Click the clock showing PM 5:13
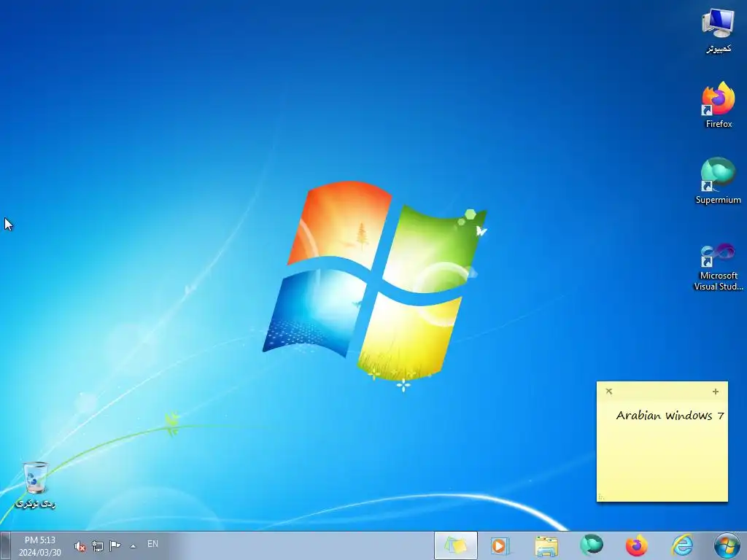Screen dimensions: 747x560 coord(40,546)
